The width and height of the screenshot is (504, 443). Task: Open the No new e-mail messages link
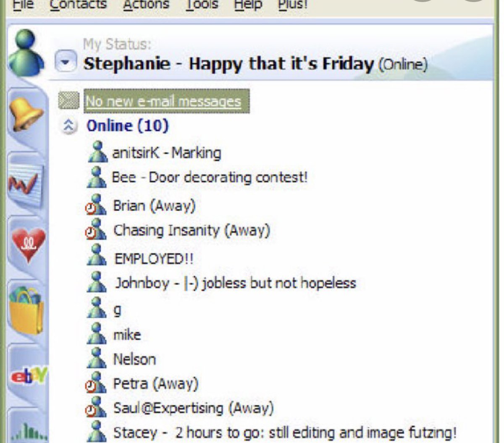[x=163, y=101]
